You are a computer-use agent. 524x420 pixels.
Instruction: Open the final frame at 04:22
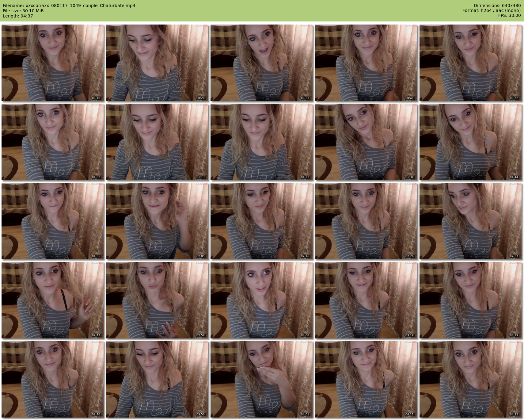click(x=471, y=379)
